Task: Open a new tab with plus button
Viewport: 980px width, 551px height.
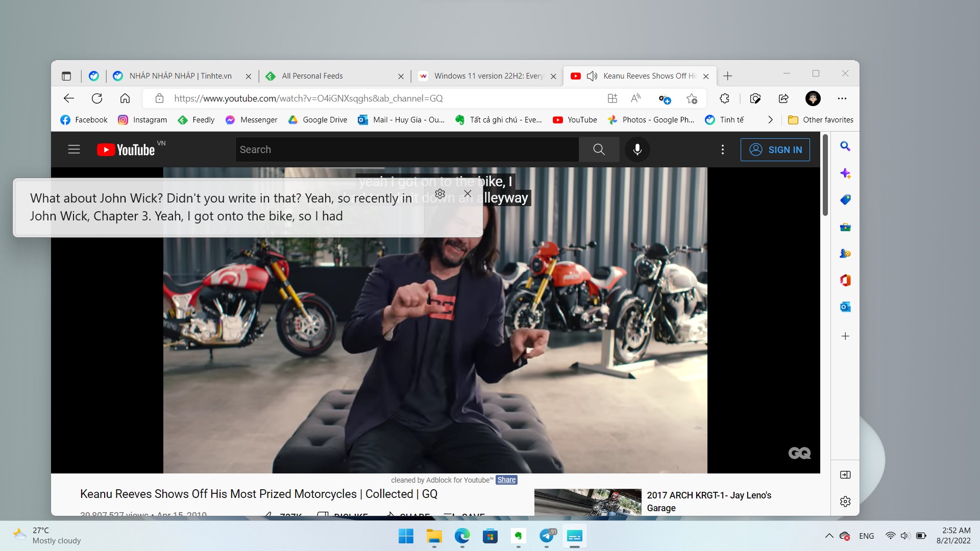Action: [728, 76]
